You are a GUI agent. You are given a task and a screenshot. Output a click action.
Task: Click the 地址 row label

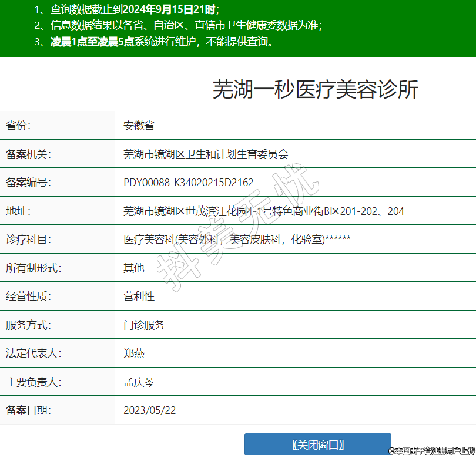point(18,211)
